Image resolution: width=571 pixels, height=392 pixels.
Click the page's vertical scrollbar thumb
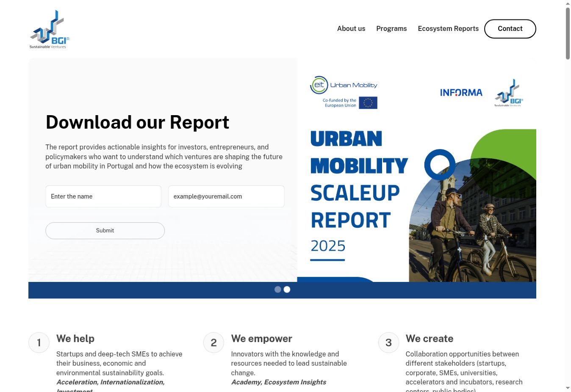(x=568, y=33)
